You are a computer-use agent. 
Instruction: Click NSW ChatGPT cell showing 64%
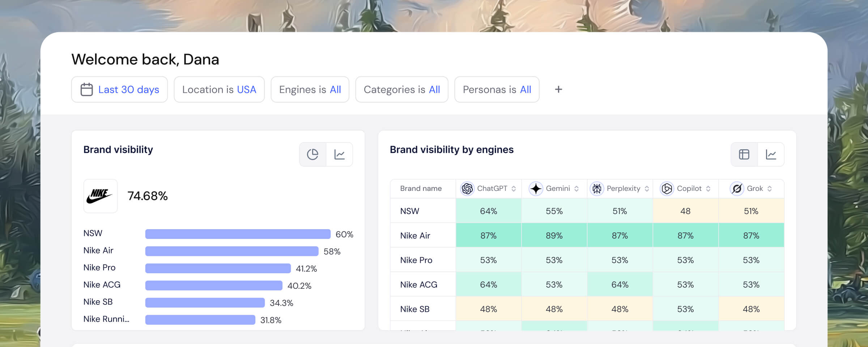pos(489,211)
